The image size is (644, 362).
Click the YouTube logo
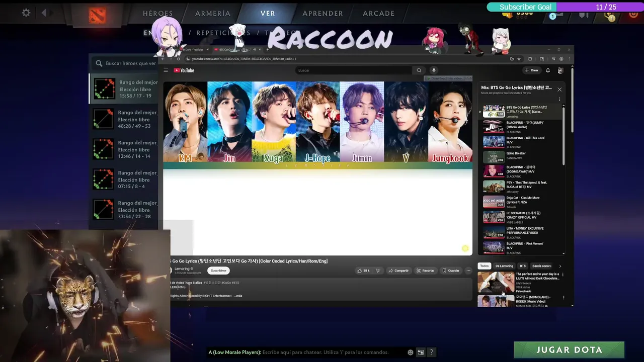pos(184,70)
